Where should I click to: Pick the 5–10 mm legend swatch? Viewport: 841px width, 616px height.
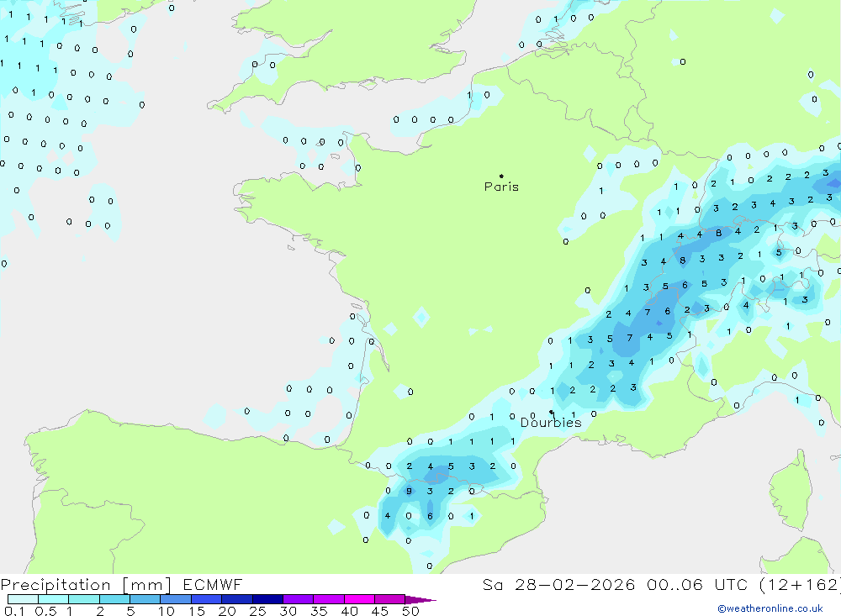[145, 599]
